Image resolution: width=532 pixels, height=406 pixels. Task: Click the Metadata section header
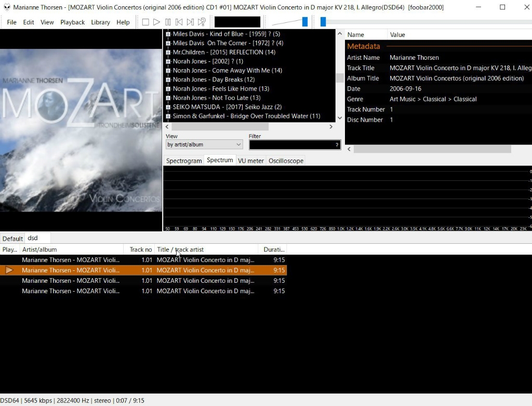[x=363, y=46]
